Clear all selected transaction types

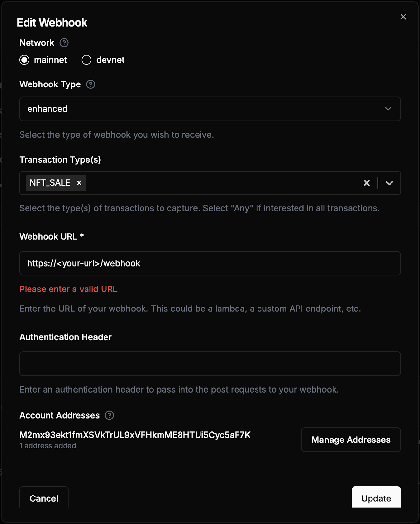[367, 183]
